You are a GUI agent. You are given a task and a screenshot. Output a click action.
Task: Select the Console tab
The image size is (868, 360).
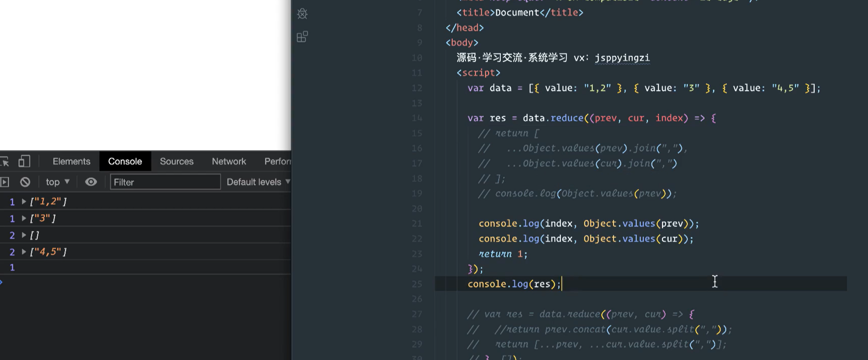point(125,161)
